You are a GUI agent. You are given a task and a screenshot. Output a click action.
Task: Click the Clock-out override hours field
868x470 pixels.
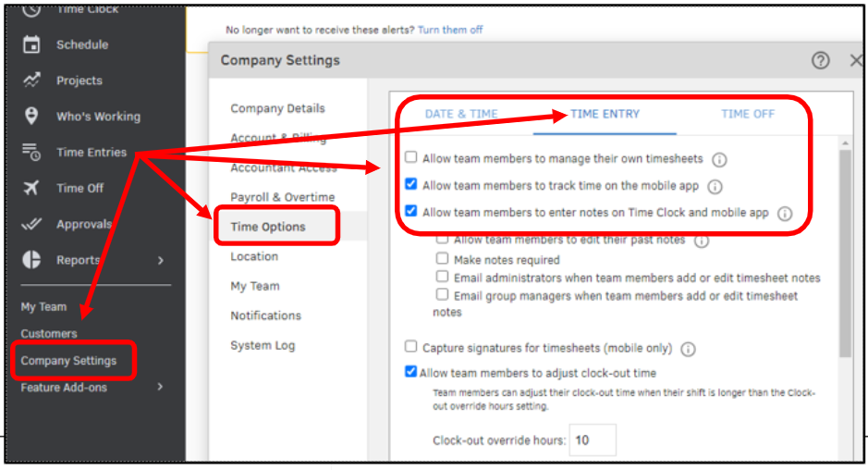592,440
